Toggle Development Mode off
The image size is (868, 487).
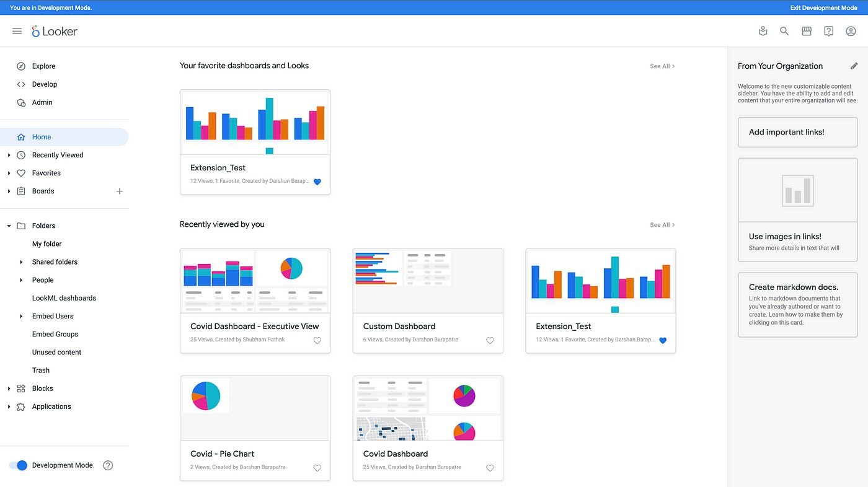[x=19, y=465]
